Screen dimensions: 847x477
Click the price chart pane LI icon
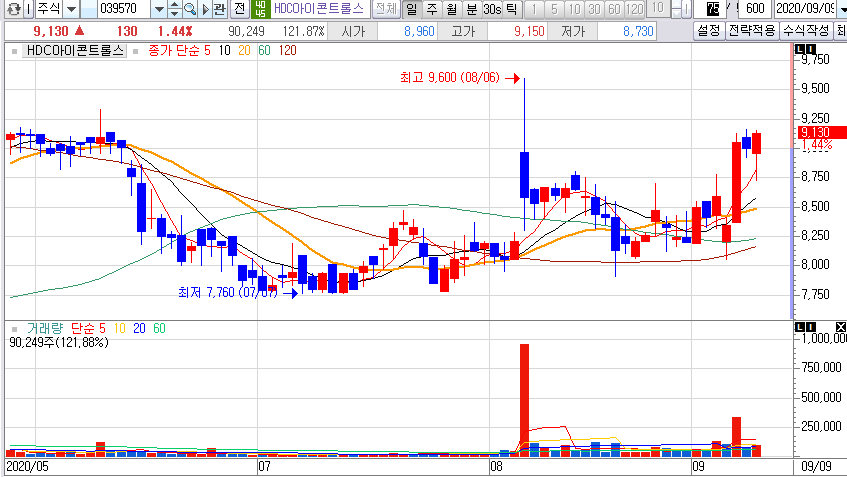(804, 50)
